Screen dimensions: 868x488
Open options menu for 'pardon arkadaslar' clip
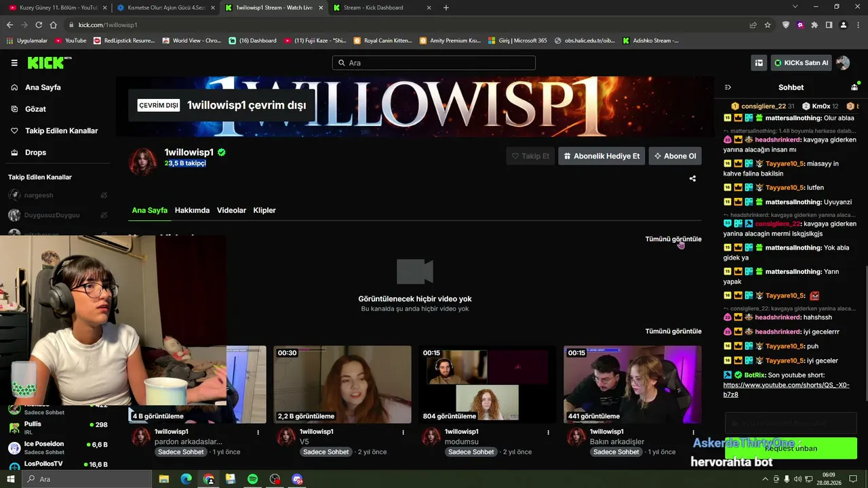click(x=258, y=432)
